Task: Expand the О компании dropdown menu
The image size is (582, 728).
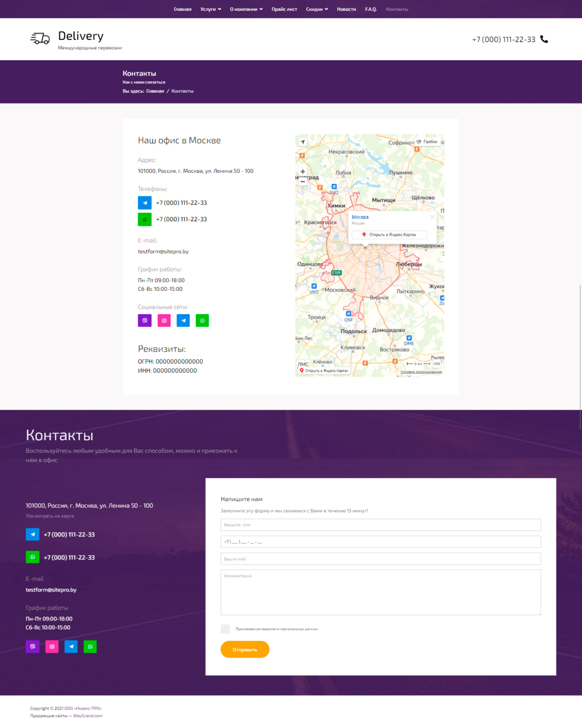Action: pyautogui.click(x=246, y=9)
